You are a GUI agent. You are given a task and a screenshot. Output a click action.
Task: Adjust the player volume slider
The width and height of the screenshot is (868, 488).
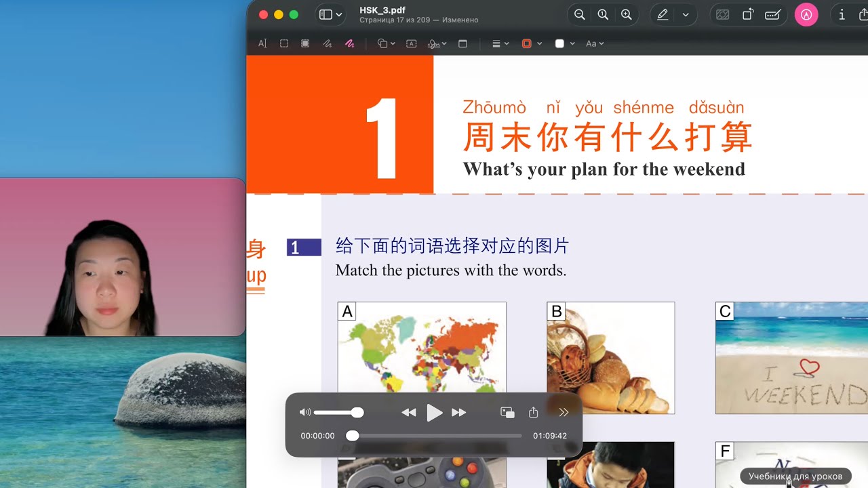coord(338,412)
